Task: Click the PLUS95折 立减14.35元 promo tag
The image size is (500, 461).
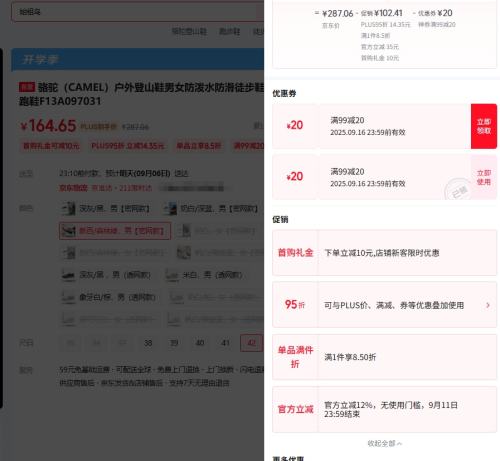Action: coord(128,146)
